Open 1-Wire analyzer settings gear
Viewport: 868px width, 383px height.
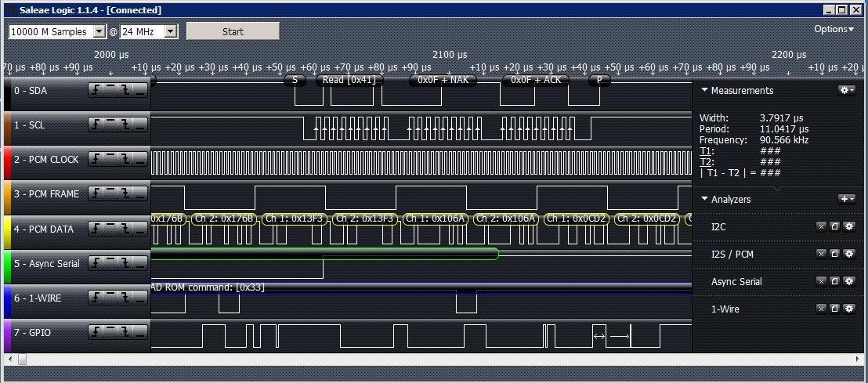click(x=849, y=309)
